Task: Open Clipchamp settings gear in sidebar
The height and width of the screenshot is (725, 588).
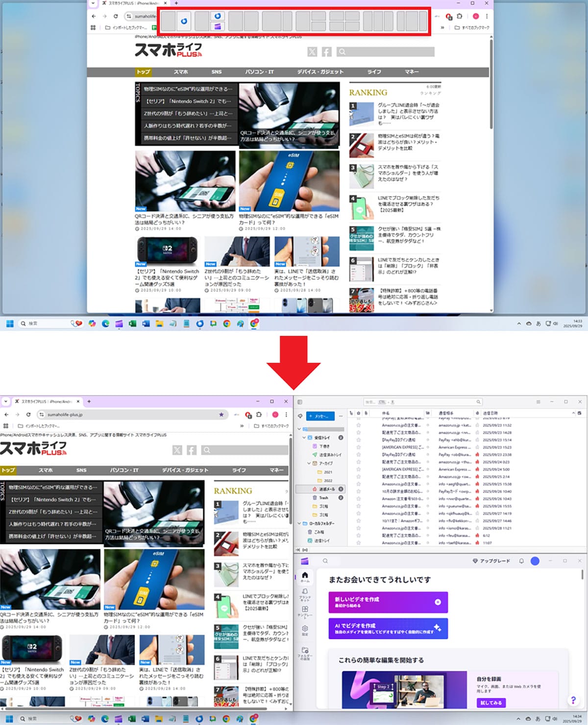Action: [305, 629]
